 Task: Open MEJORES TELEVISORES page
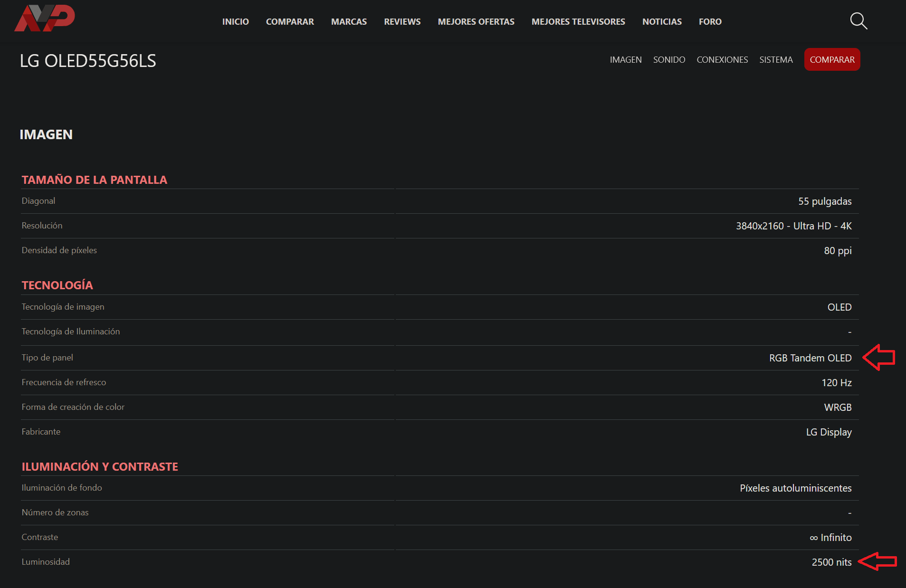coord(578,22)
